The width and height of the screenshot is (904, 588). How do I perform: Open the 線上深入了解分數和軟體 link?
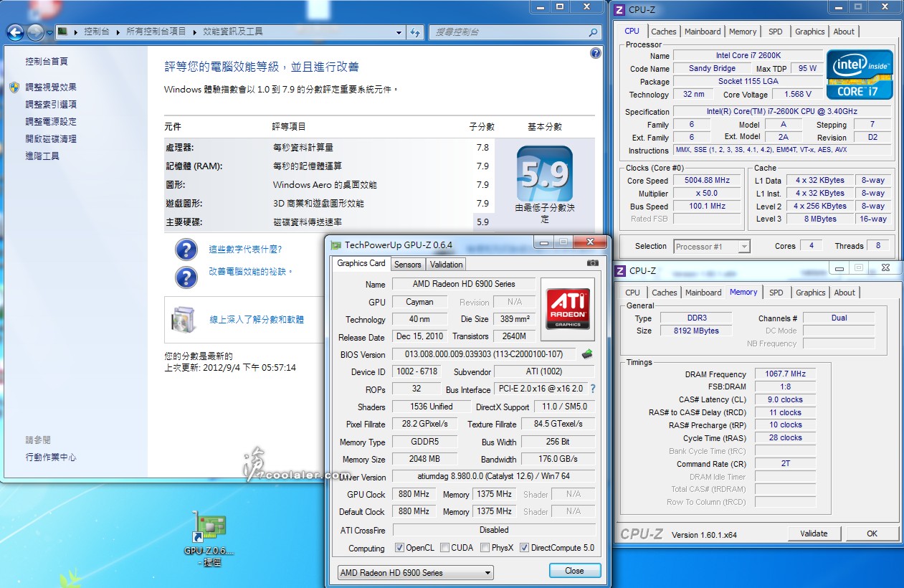[x=256, y=320]
